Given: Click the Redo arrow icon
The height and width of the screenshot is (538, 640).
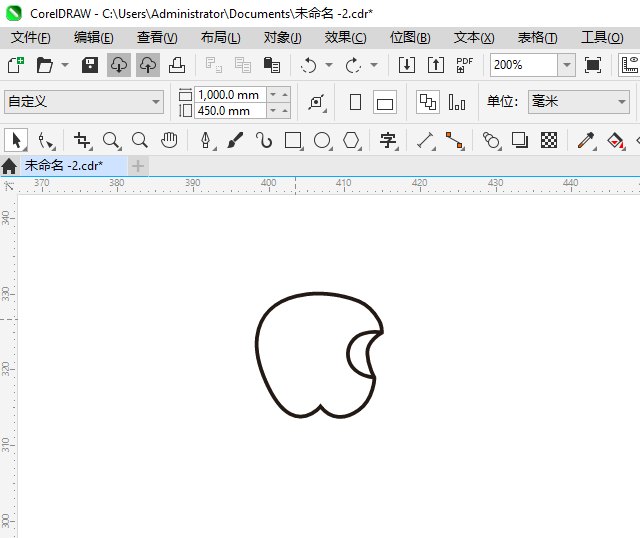Looking at the screenshot, I should (353, 65).
